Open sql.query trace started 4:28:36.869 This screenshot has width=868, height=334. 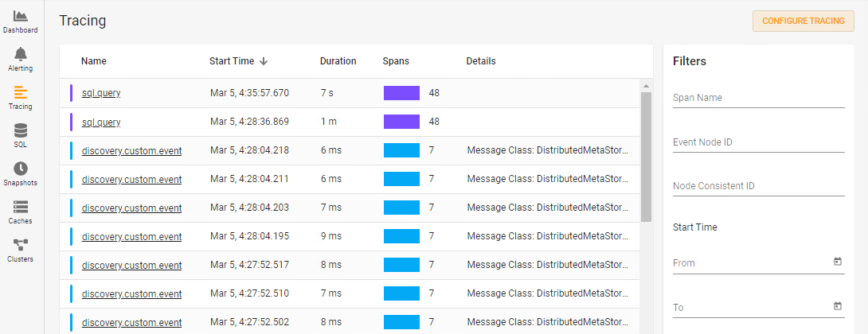[101, 122]
